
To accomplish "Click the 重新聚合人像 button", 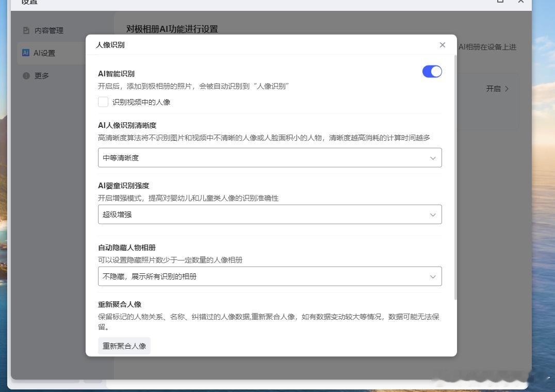I will [x=124, y=346].
